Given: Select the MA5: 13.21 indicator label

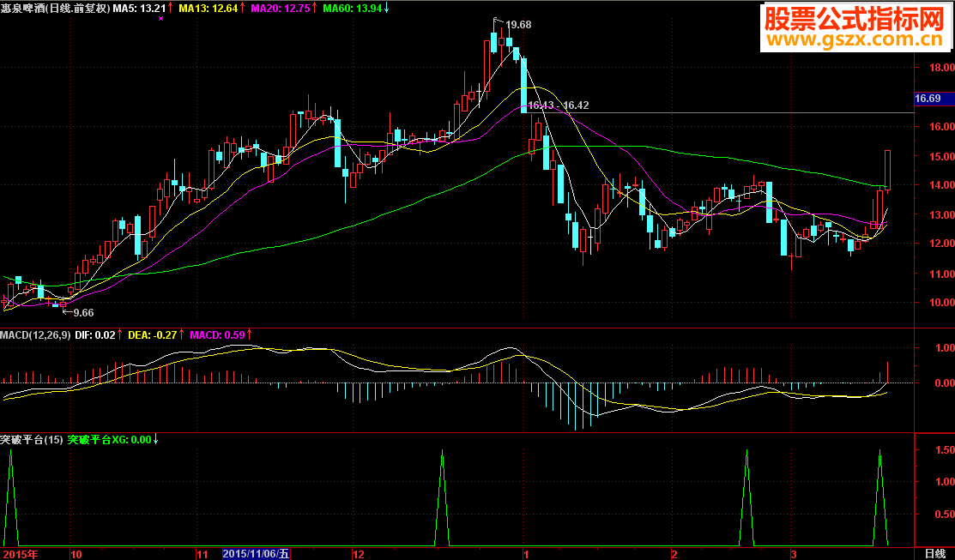Looking at the screenshot, I should 140,8.
